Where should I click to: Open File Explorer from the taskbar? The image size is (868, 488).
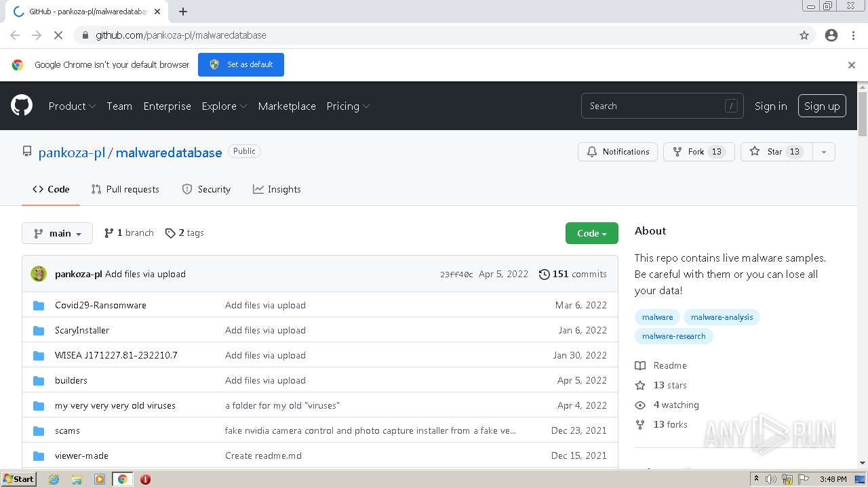(x=77, y=479)
